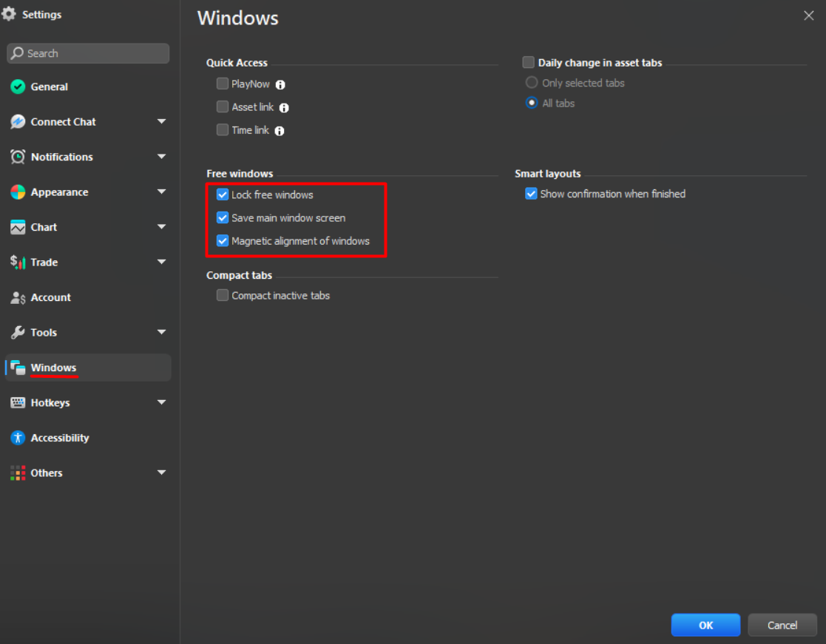Enable the PlayNow checkbox
Screen dimensions: 826x644
pyautogui.click(x=223, y=84)
